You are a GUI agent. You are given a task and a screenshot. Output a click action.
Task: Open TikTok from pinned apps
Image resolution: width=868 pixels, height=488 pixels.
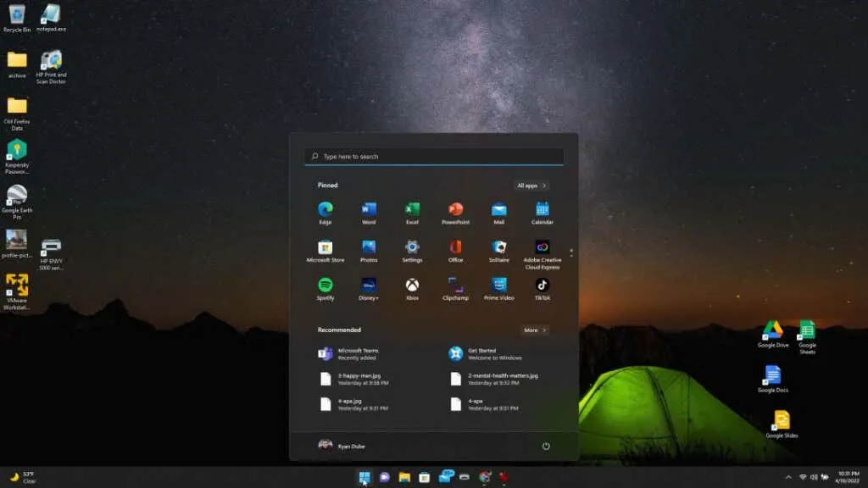[542, 286]
